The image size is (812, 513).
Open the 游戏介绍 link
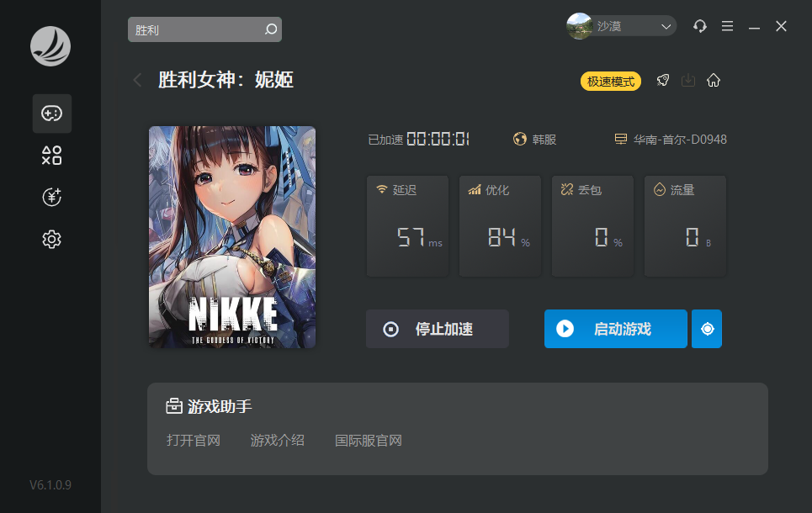tap(278, 441)
